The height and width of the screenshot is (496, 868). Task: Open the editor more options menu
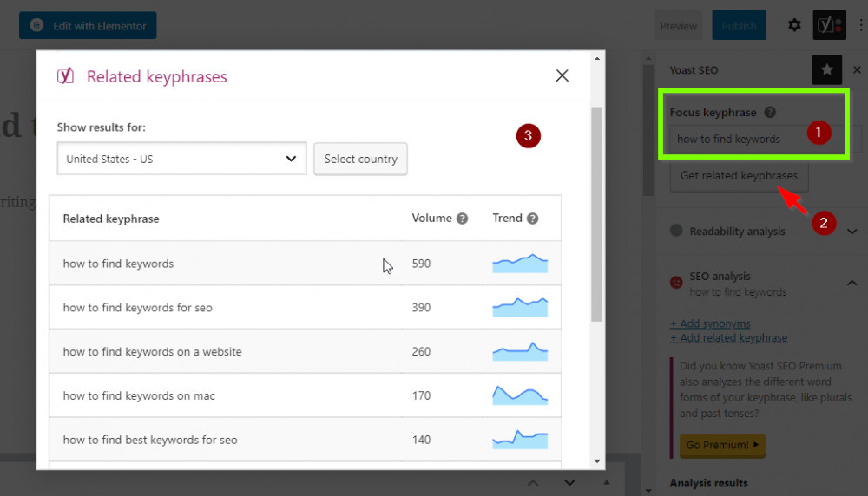(860, 25)
